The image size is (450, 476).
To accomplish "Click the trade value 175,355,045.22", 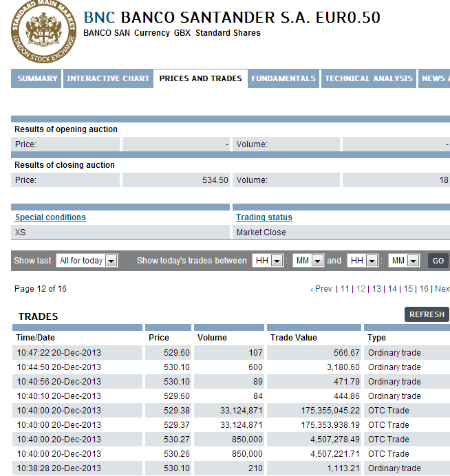I will click(x=330, y=411).
